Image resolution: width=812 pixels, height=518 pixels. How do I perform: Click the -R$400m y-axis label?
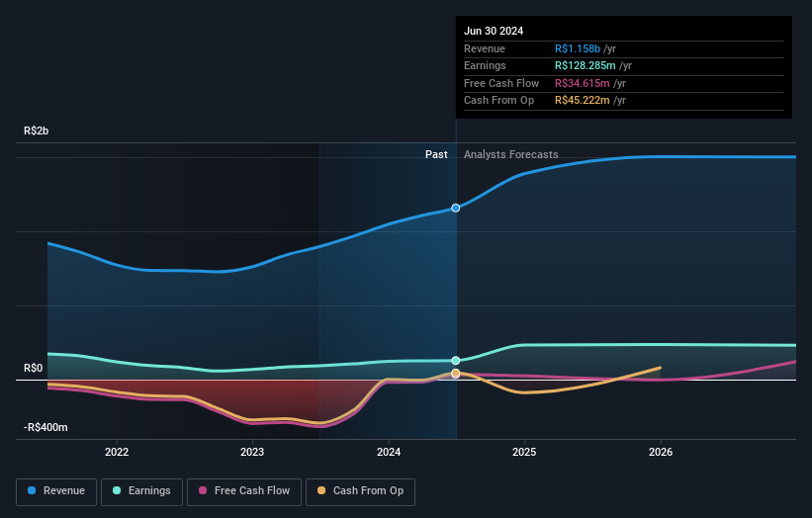45,427
